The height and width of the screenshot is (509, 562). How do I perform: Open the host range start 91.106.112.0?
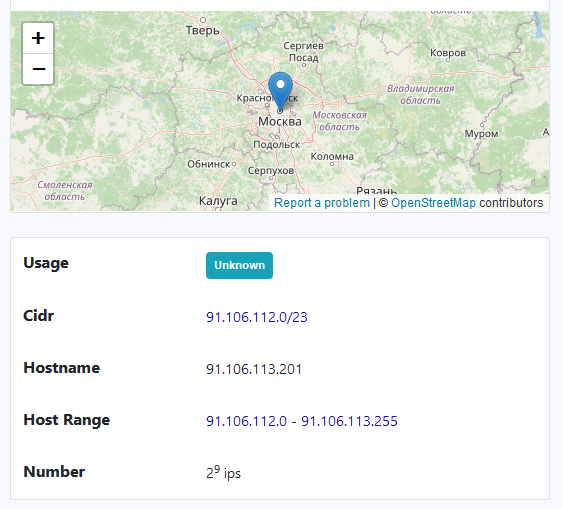point(246,421)
